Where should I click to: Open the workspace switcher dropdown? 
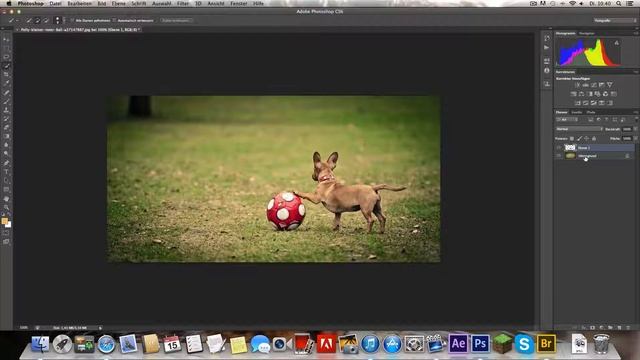(x=615, y=20)
